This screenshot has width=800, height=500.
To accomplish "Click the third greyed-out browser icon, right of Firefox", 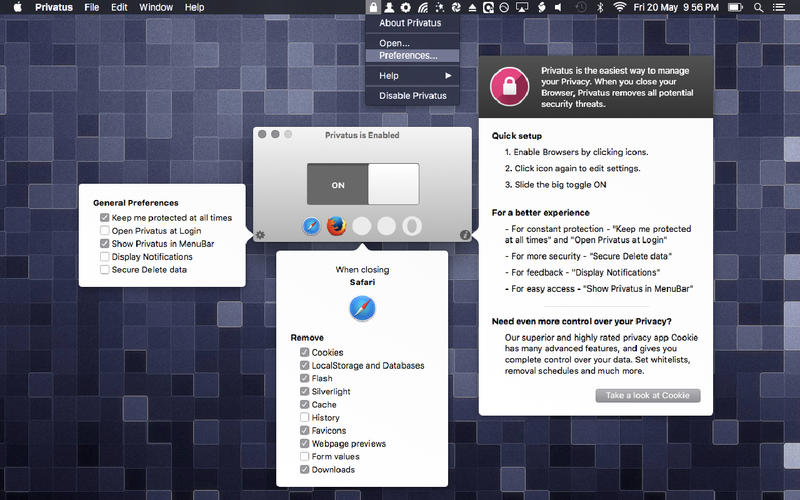I will click(362, 226).
